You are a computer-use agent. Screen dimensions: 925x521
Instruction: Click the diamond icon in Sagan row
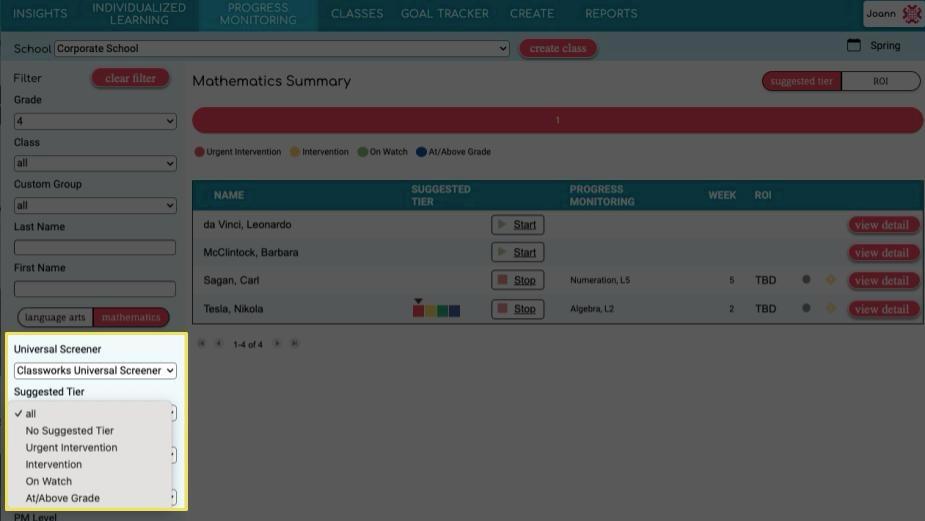pos(831,280)
